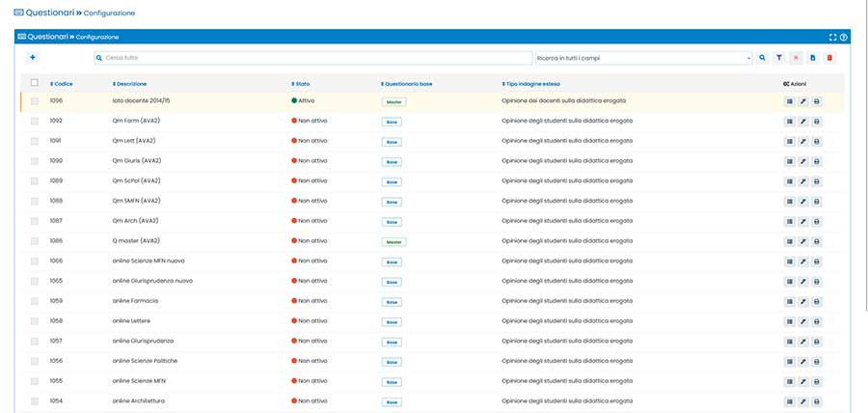Click the Questionari breadcrumb at the page top

click(x=48, y=13)
